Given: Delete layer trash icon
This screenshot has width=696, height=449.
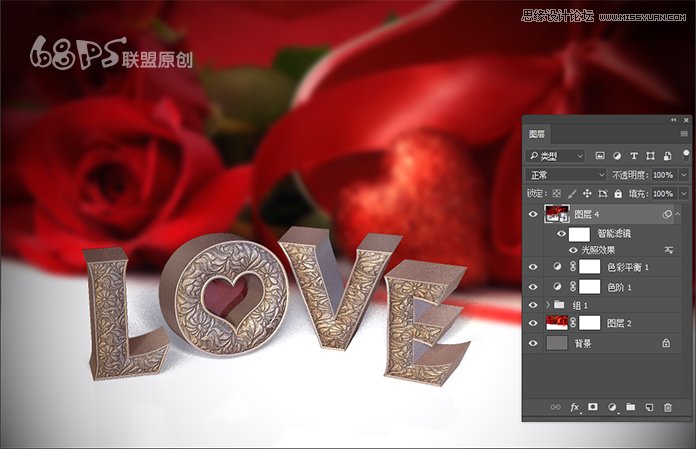Looking at the screenshot, I should (668, 407).
